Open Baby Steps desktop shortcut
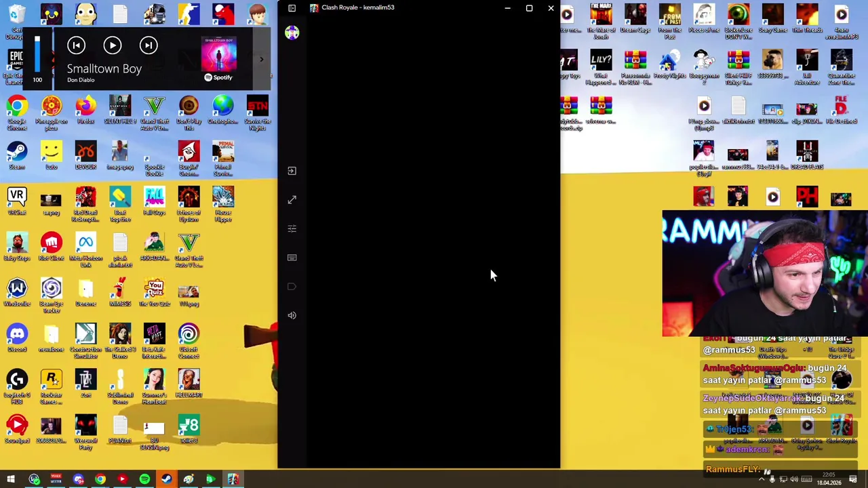 pos(17,247)
